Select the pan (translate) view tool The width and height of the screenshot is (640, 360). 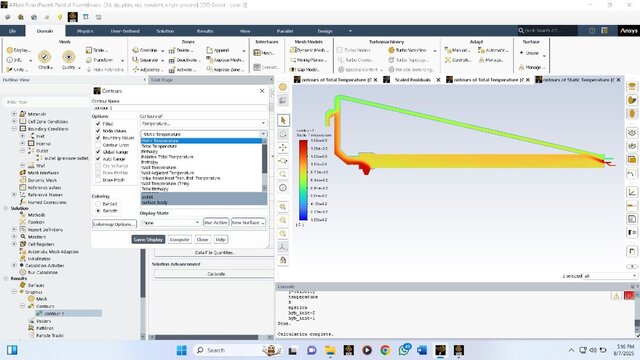tap(283, 147)
